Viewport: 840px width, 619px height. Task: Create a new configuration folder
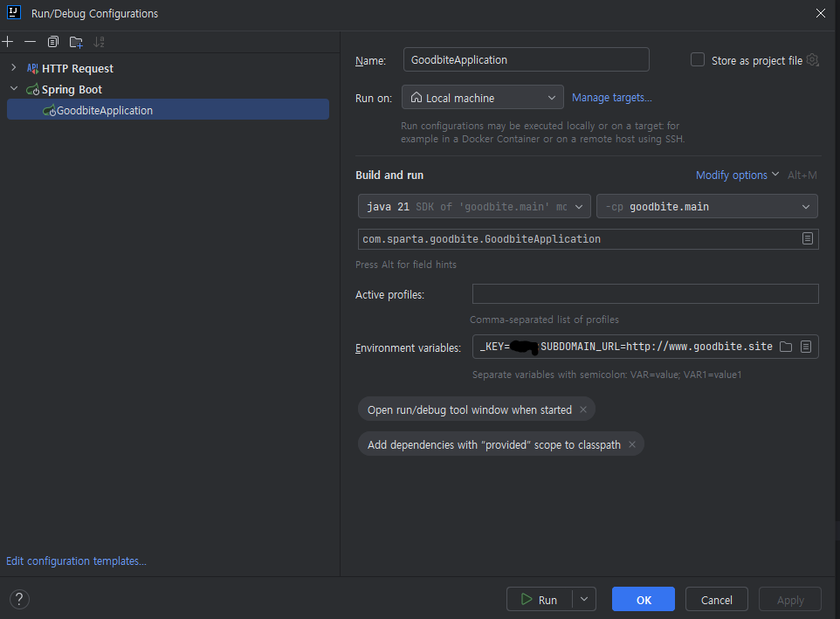[76, 42]
